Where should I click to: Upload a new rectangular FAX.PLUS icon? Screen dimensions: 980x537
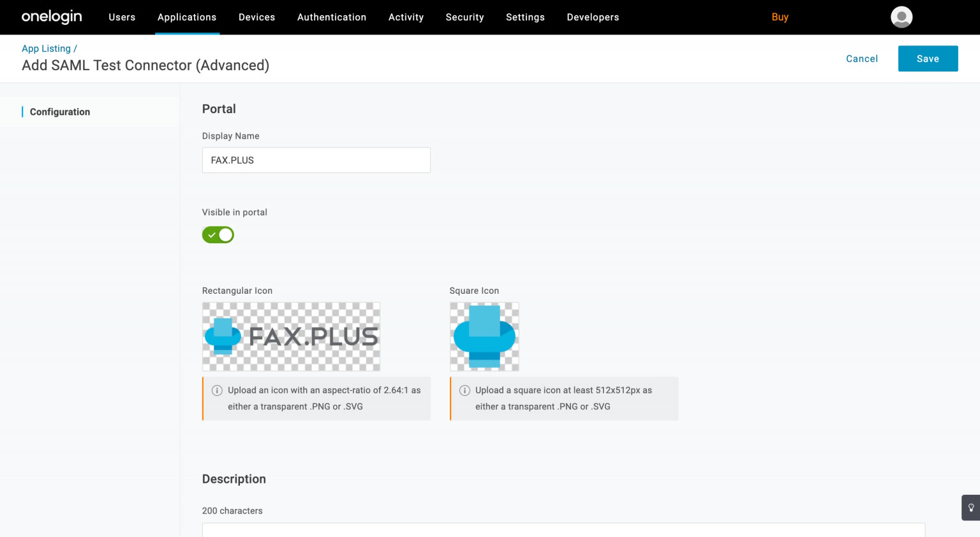tap(291, 337)
